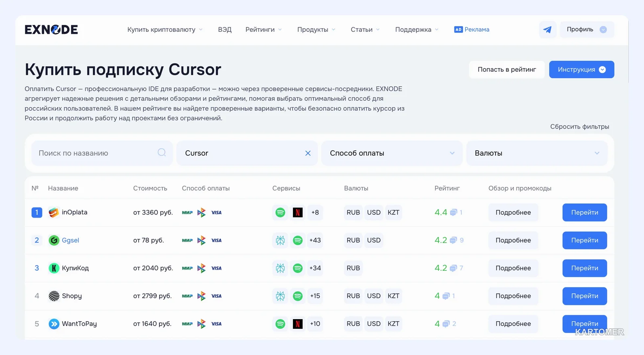Click Netflix icon in WantToPay row
Screen dimensions: 644x355
(298, 324)
